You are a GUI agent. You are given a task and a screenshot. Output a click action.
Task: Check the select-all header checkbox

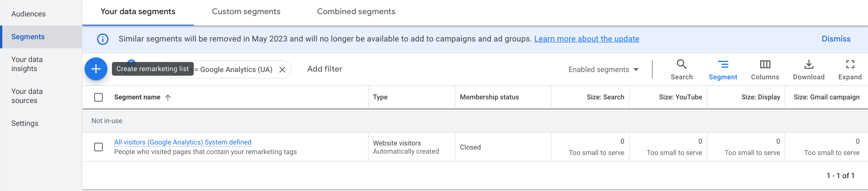[98, 97]
